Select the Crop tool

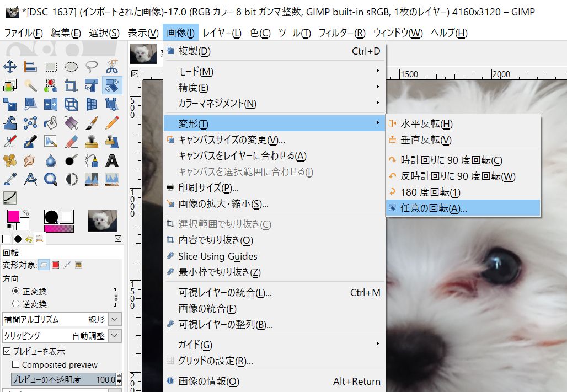[x=71, y=85]
